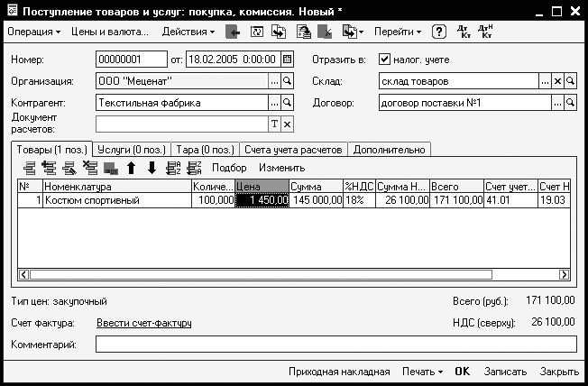Click the Счет учета cell 41.01
Viewport: 588px width, 386px height.
pyautogui.click(x=510, y=200)
